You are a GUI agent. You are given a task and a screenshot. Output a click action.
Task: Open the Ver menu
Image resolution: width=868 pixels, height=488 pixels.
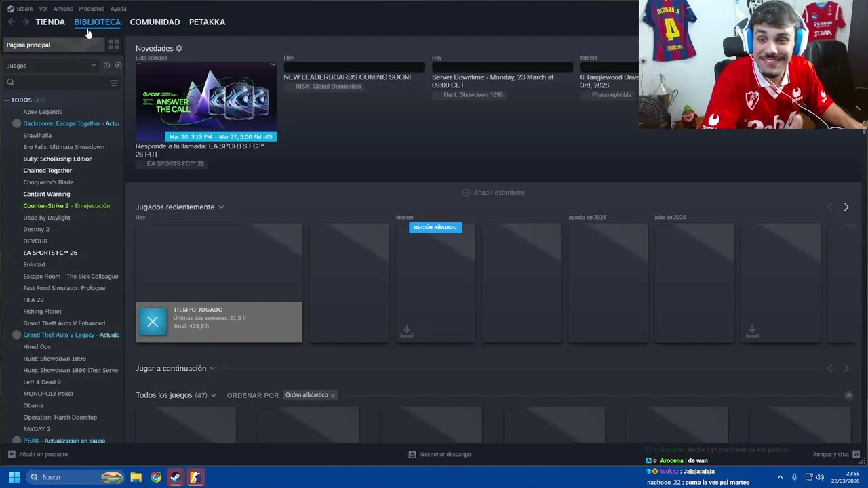(x=43, y=9)
